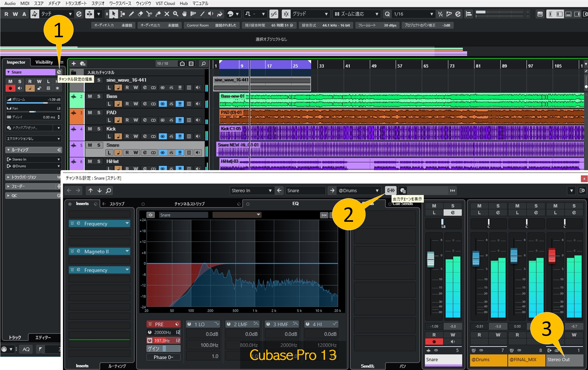Image resolution: width=588 pixels, height=370 pixels.
Task: Enable Write automation on PAD track
Action: [136, 120]
